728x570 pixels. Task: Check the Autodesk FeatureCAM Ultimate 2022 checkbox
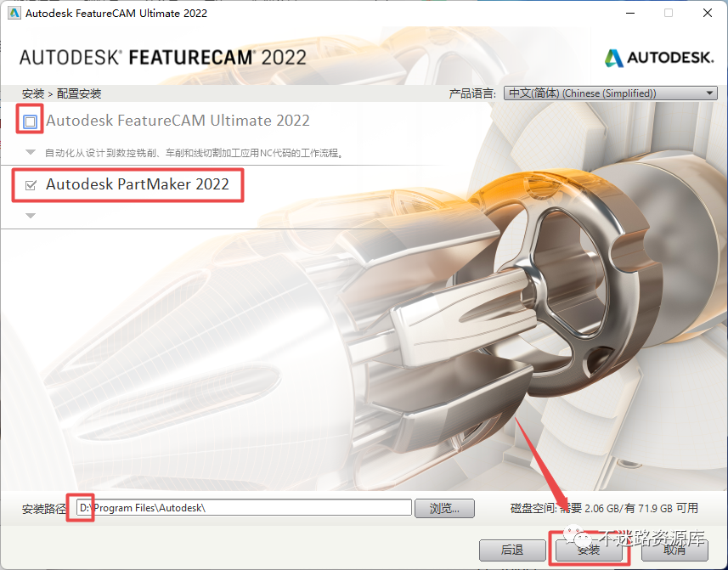pos(31,121)
